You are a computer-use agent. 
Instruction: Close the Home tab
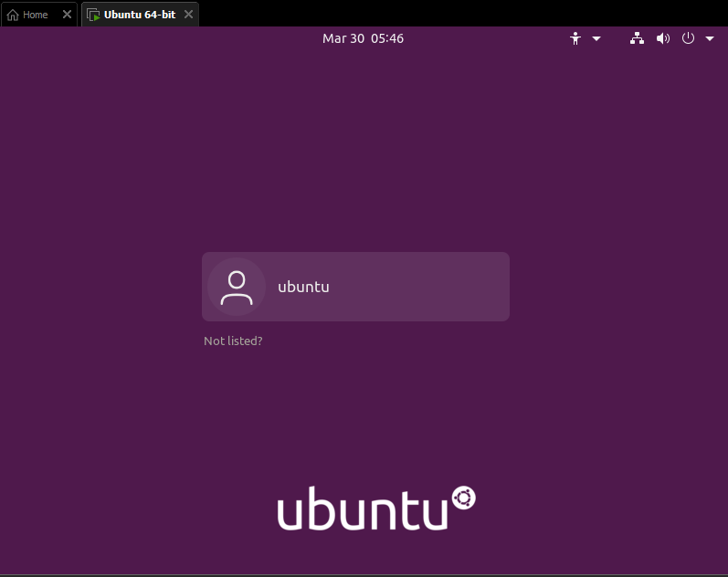pyautogui.click(x=67, y=15)
